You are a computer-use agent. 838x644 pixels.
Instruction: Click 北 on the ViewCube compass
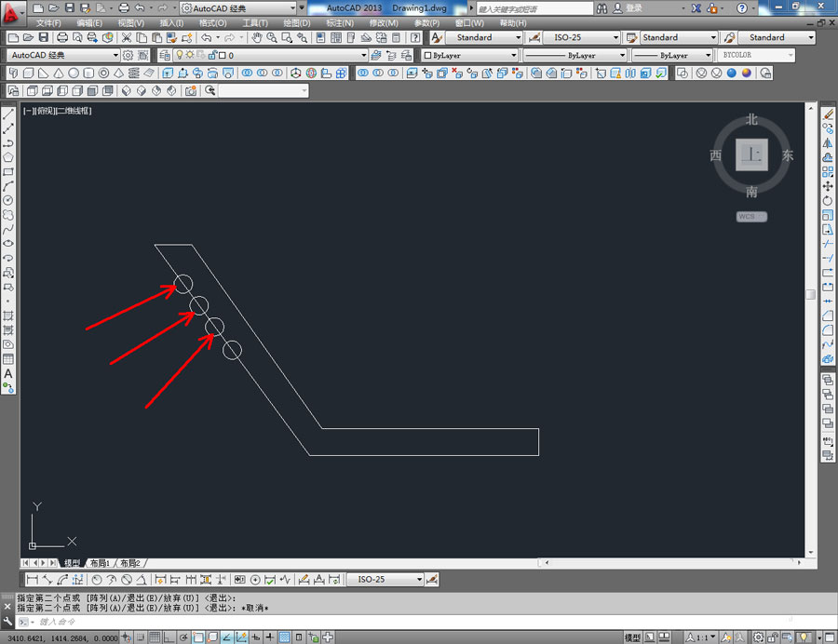click(x=751, y=120)
